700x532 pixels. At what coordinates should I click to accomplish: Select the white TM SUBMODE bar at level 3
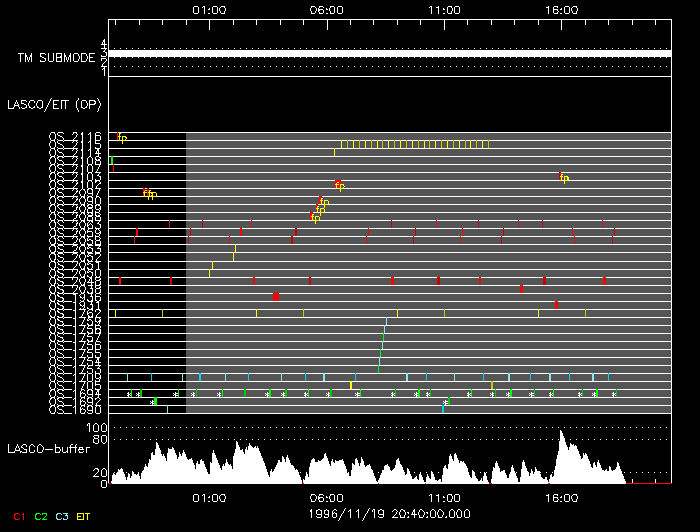tap(390, 53)
